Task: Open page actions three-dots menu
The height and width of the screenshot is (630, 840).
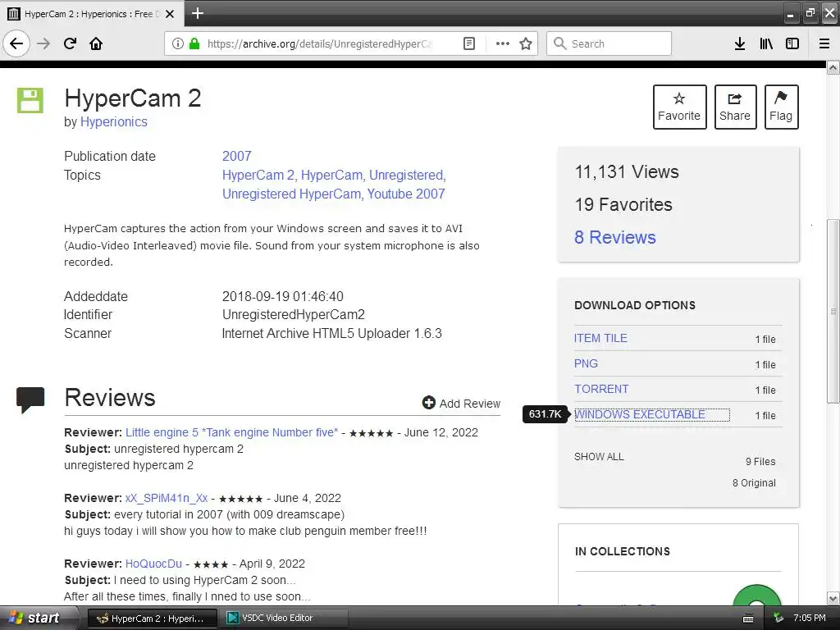Action: tap(502, 43)
